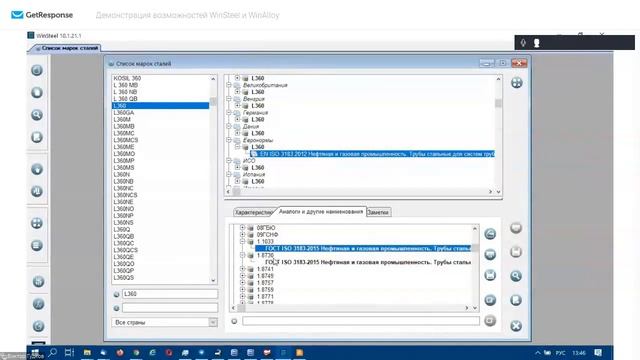Click the back arrow icon beside the analogs tree
The width and height of the screenshot is (640, 360).
[490, 234]
